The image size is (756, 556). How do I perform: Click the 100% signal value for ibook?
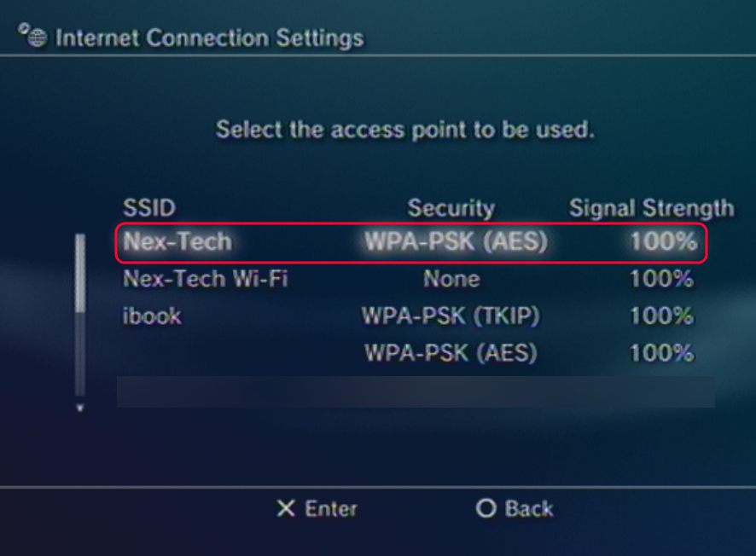[x=661, y=316]
